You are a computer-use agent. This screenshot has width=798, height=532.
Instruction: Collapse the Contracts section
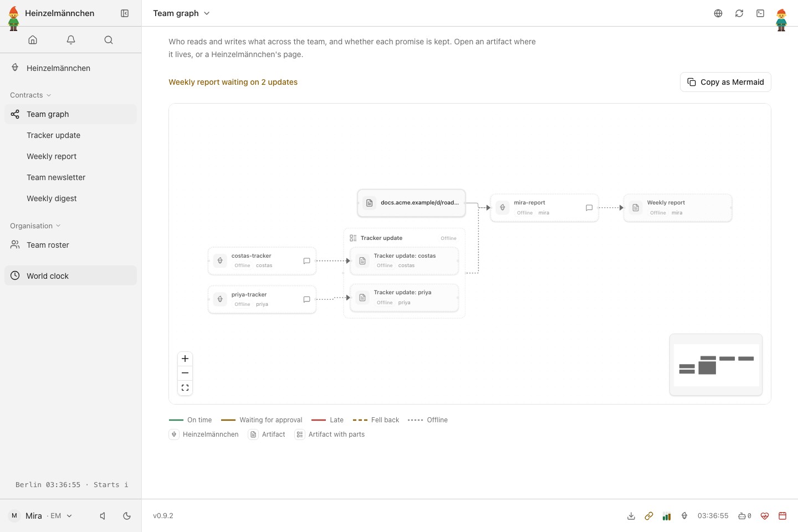30,95
